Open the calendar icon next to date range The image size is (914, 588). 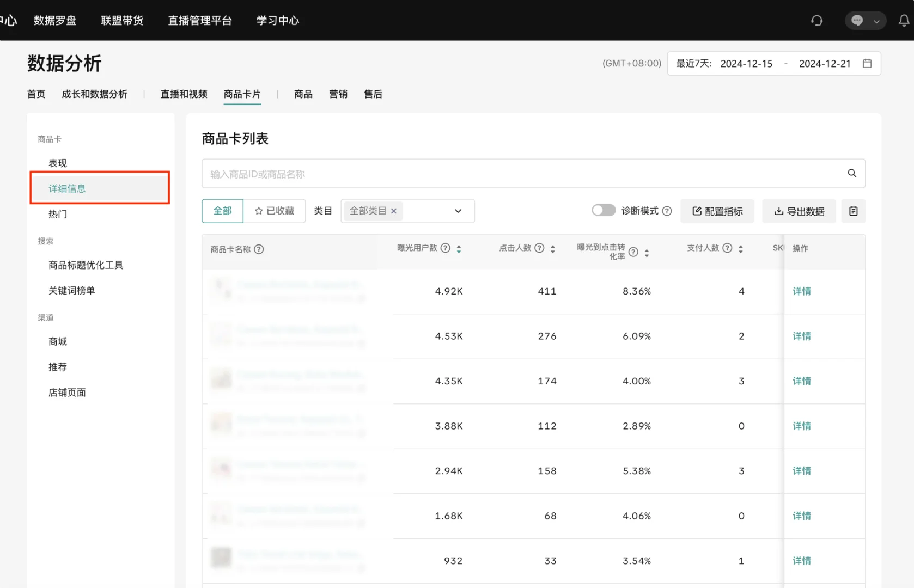[x=867, y=63]
